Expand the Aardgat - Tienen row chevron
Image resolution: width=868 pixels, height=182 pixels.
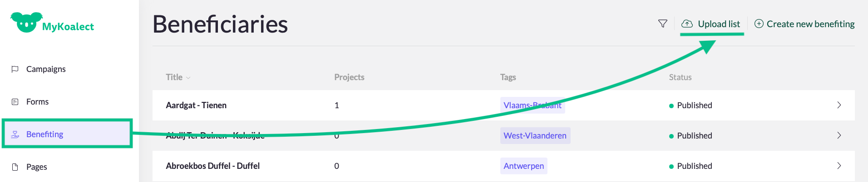839,105
